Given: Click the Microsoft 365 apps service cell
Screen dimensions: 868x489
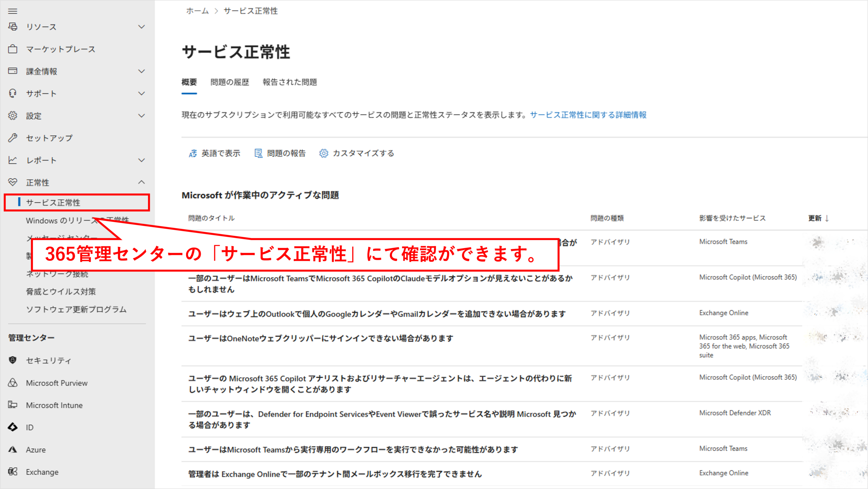Looking at the screenshot, I should pyautogui.click(x=744, y=346).
